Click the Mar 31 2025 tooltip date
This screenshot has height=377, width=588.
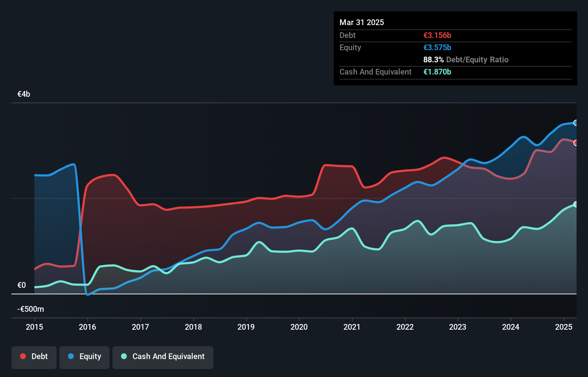click(x=362, y=22)
